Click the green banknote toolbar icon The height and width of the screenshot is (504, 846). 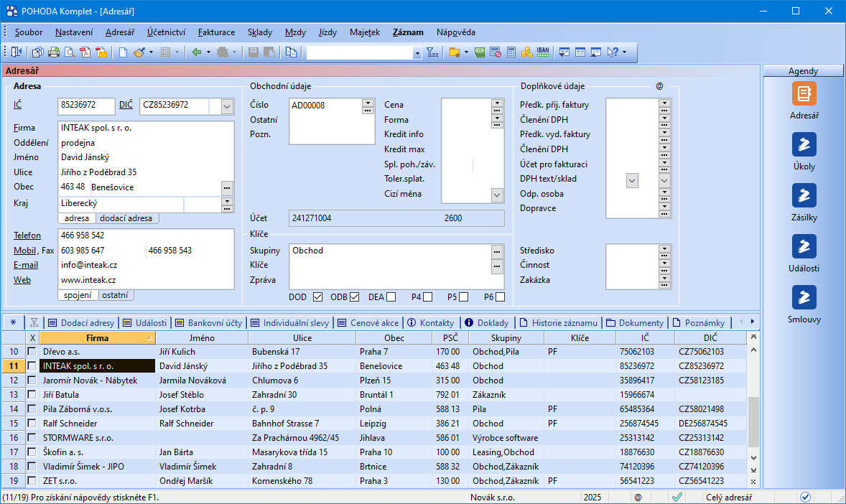480,52
